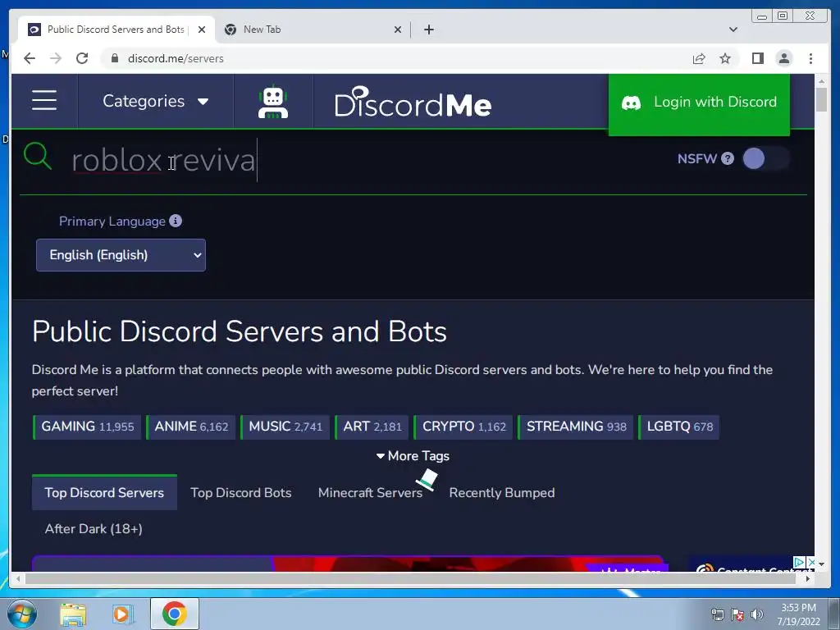Open the Discord bots robot icon

tap(273, 101)
